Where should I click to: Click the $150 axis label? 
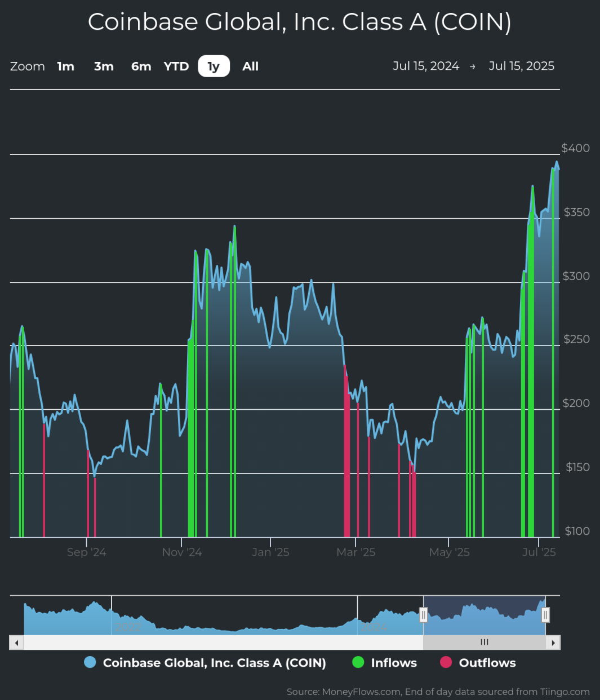[x=577, y=467]
